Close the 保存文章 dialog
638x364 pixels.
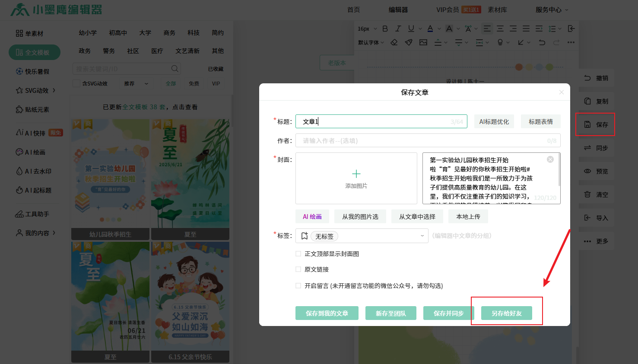(x=562, y=92)
